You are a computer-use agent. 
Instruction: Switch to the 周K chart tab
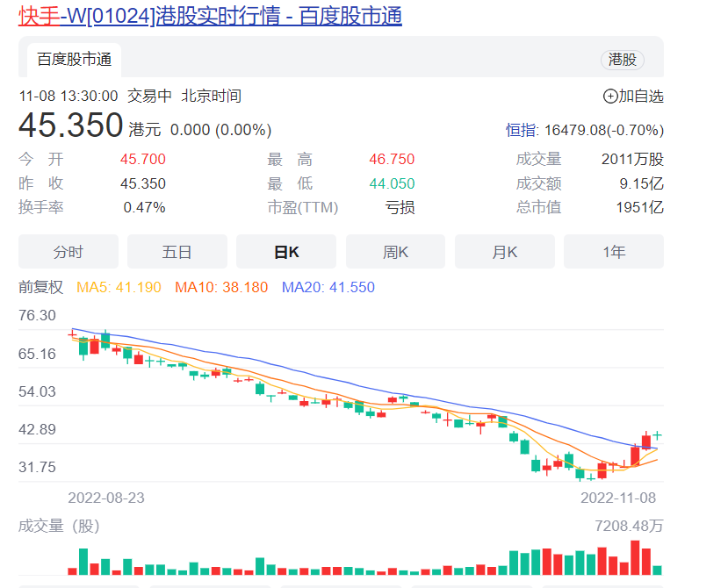tap(395, 252)
